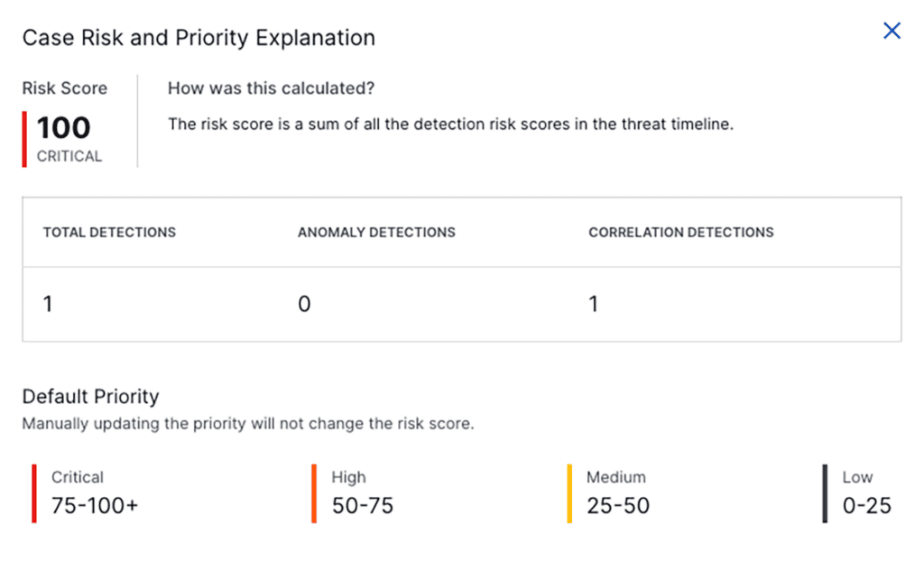924x561 pixels.
Task: Click the CRITICAL label under risk score
Action: 69,156
